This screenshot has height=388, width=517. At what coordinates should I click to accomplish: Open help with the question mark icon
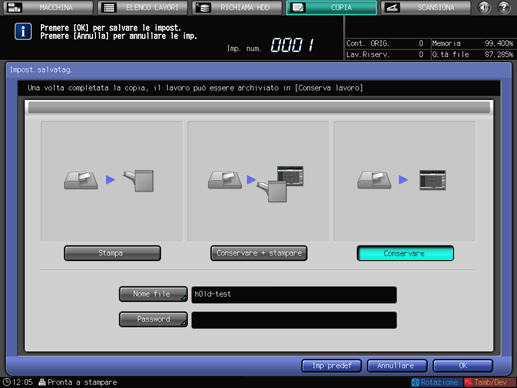[x=504, y=7]
